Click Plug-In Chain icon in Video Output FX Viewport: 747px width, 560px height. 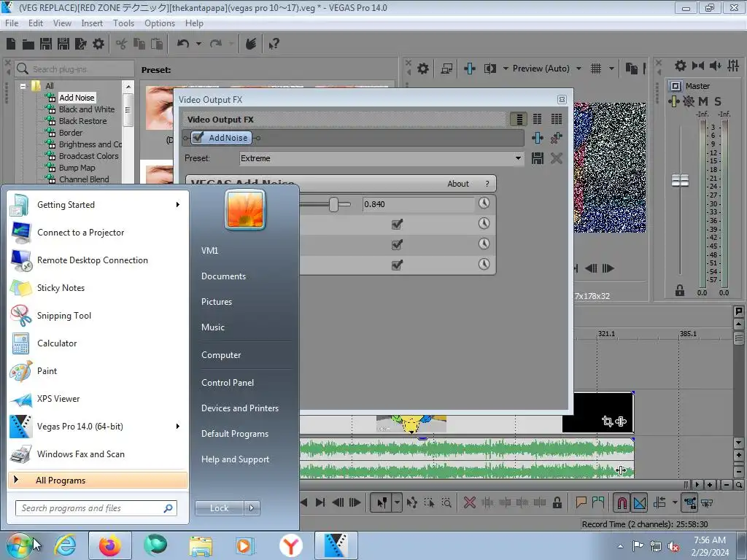538,138
